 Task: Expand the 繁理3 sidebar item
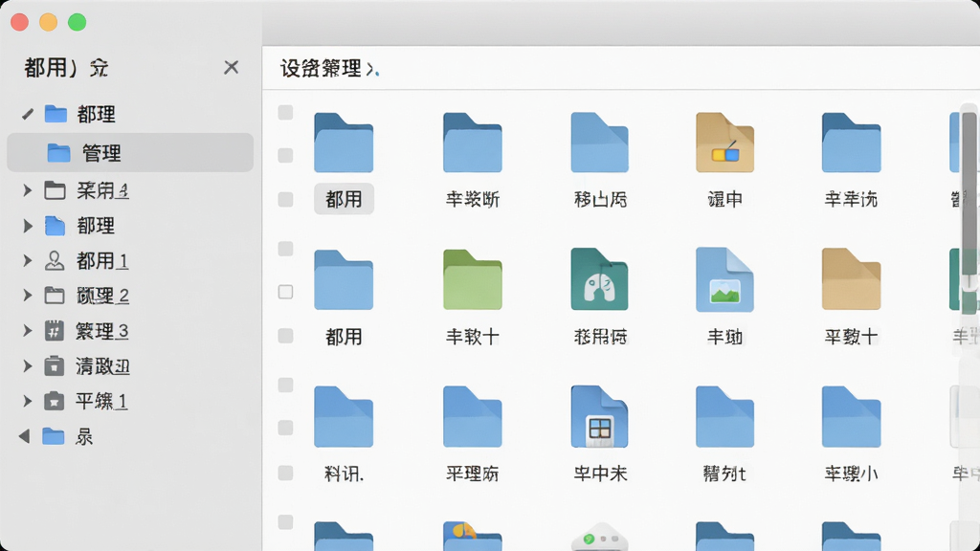[28, 330]
